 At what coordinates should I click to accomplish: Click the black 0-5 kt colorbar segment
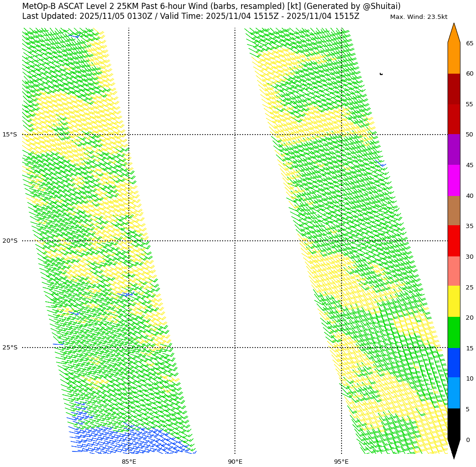453,424
